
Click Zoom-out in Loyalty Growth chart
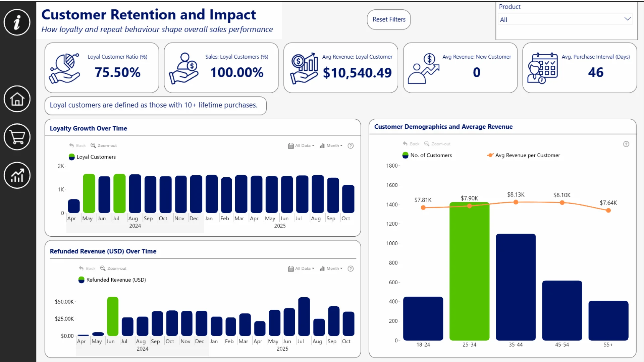tap(104, 146)
